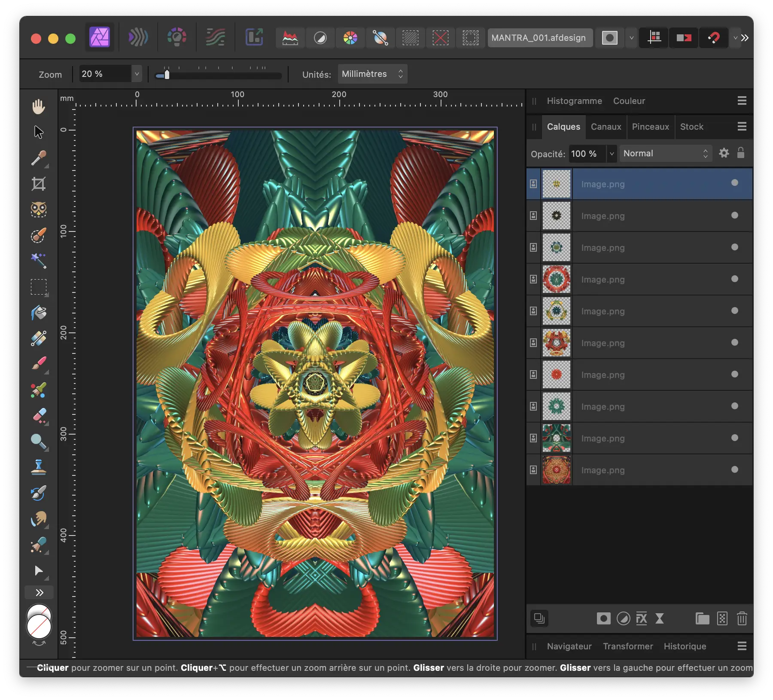Click the Deselect icon with red cross
Image resolution: width=773 pixels, height=700 pixels.
[441, 38]
